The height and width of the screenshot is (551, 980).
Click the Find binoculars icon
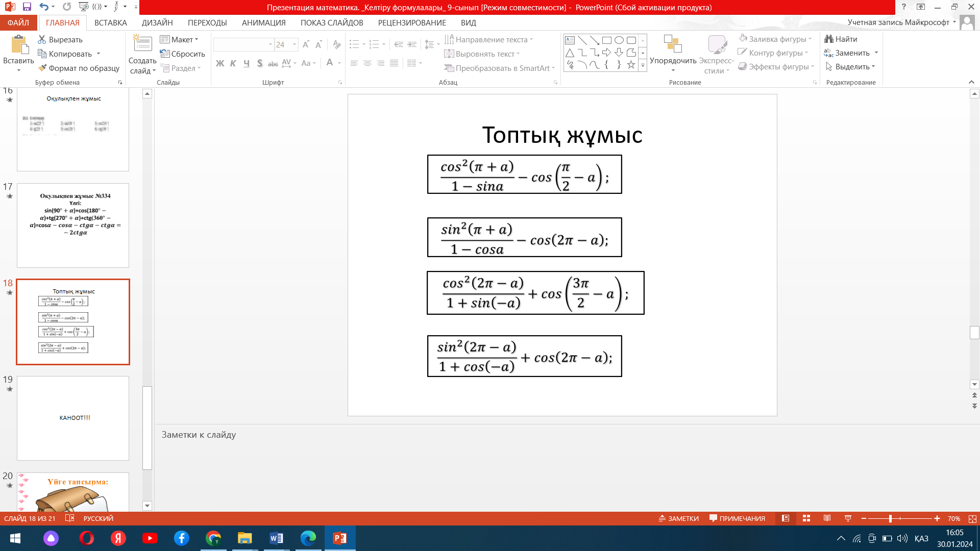[x=829, y=39]
